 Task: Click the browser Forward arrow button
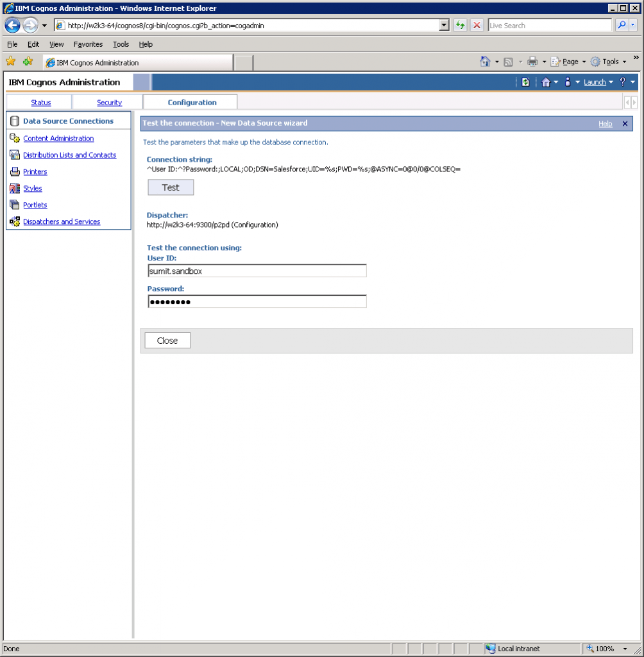[x=30, y=26]
